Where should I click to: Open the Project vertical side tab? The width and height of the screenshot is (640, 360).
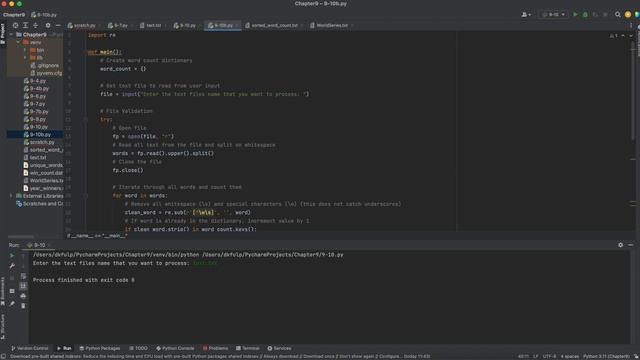pyautogui.click(x=2, y=34)
